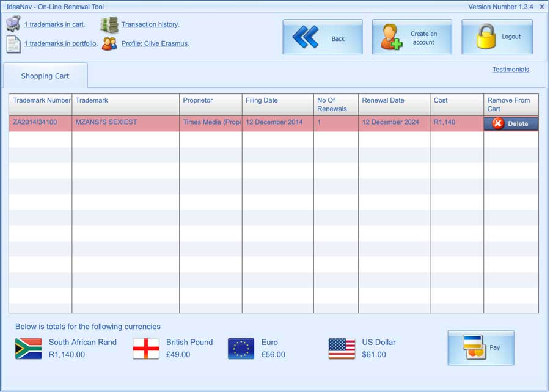Click the portfolio document icon

tap(13, 44)
